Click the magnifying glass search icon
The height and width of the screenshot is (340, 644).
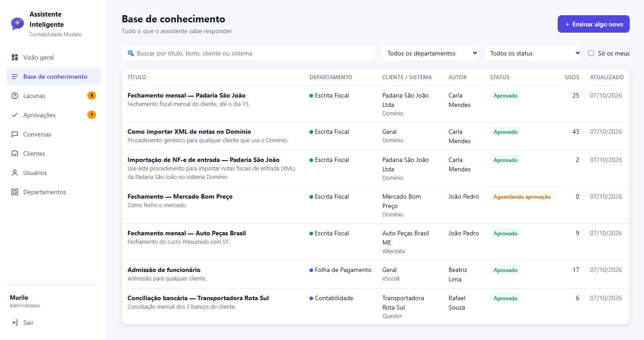[x=131, y=53]
